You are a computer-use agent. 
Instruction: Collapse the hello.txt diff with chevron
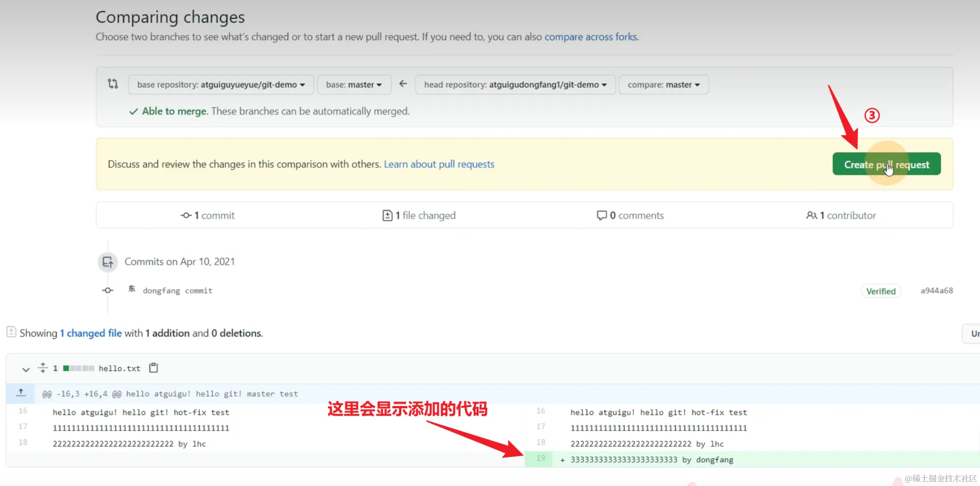[26, 369]
